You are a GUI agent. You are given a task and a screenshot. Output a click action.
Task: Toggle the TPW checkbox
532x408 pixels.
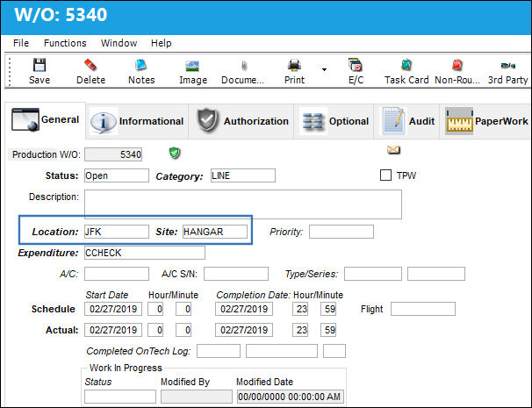pos(385,175)
